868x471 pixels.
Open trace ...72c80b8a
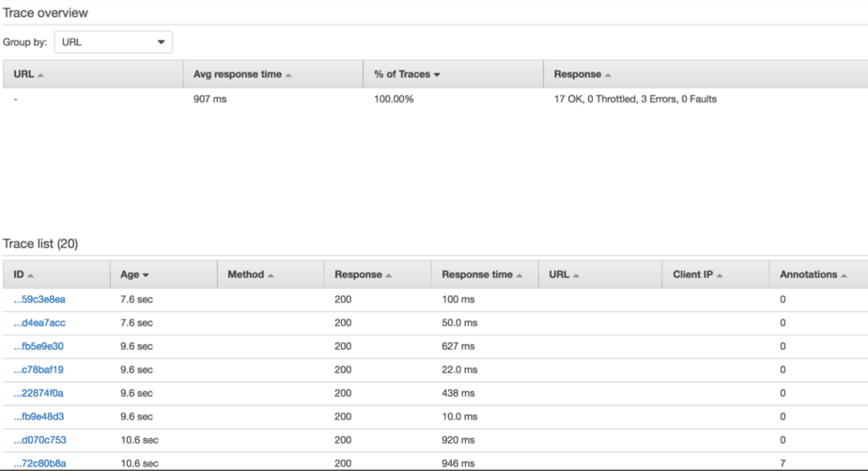point(39,463)
